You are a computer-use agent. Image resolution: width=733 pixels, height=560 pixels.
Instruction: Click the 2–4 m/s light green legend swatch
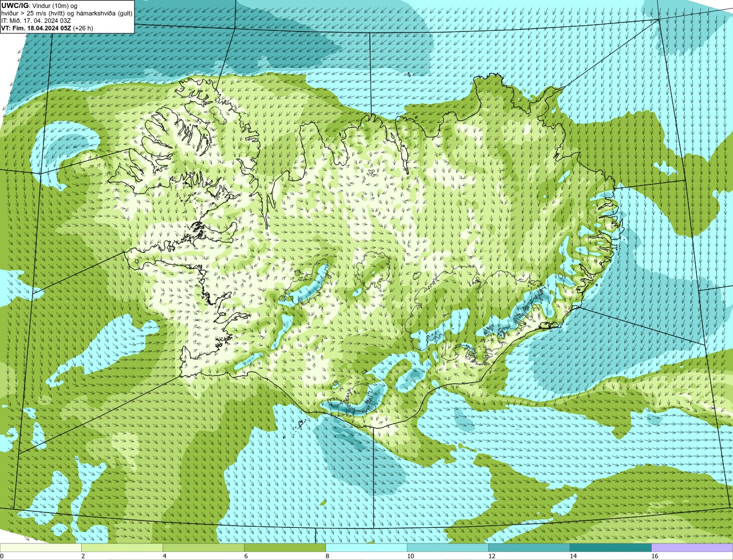(x=122, y=547)
